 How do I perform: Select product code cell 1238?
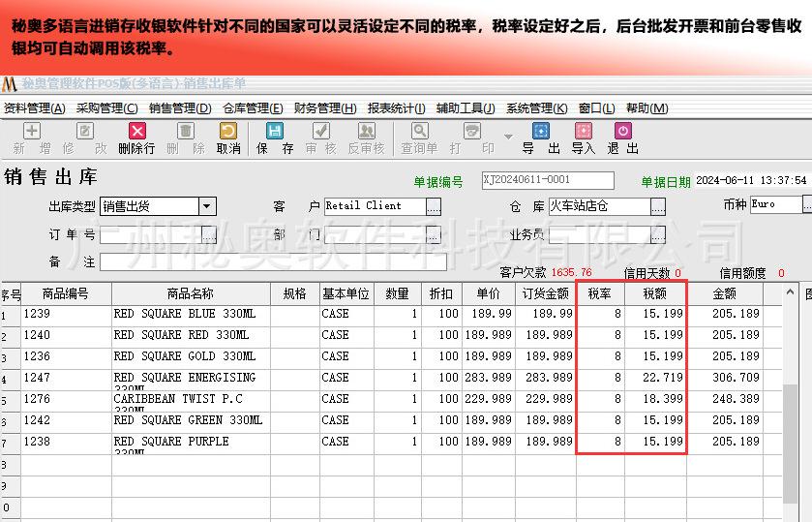click(66, 442)
